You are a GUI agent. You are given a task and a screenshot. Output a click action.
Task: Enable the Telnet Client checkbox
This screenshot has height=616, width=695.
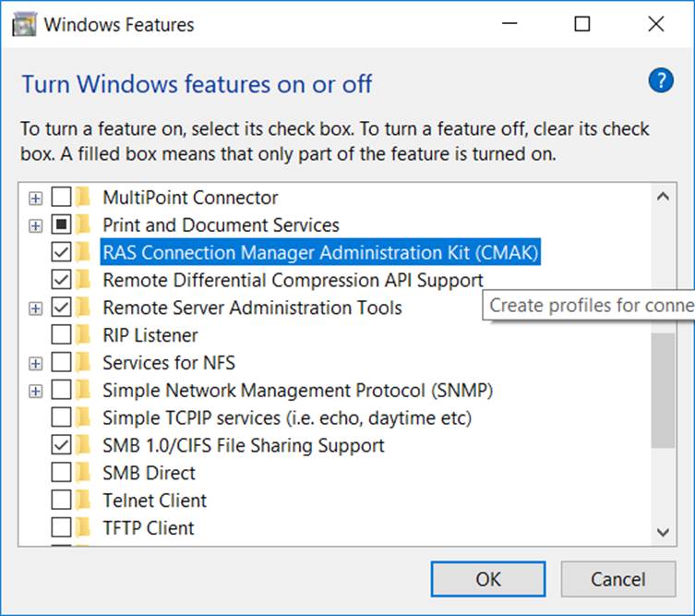point(61,501)
